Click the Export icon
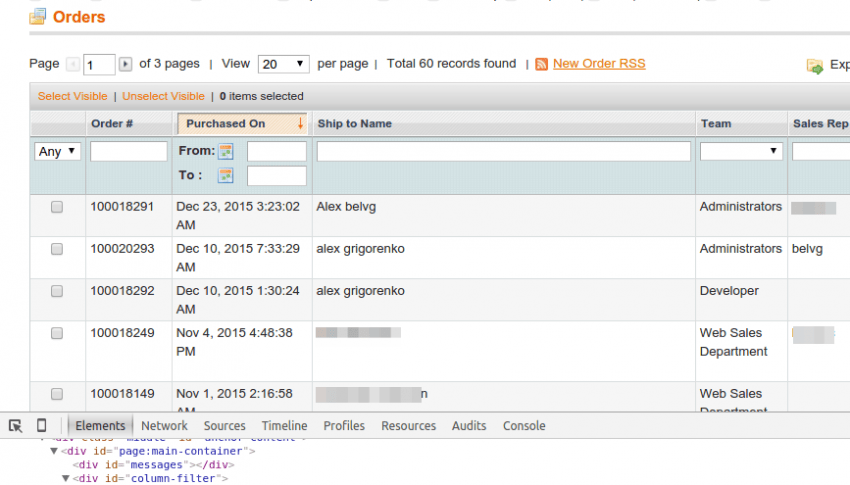Viewport: 850px width, 485px height. 815,66
